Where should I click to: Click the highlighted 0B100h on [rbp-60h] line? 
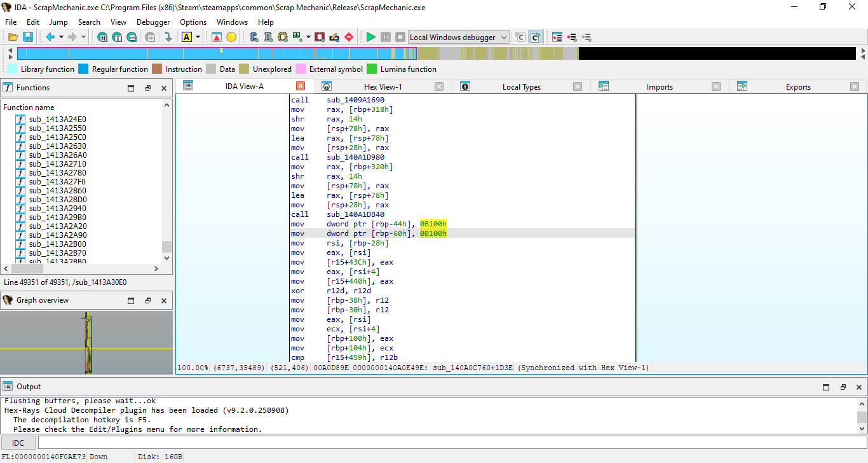coord(433,233)
